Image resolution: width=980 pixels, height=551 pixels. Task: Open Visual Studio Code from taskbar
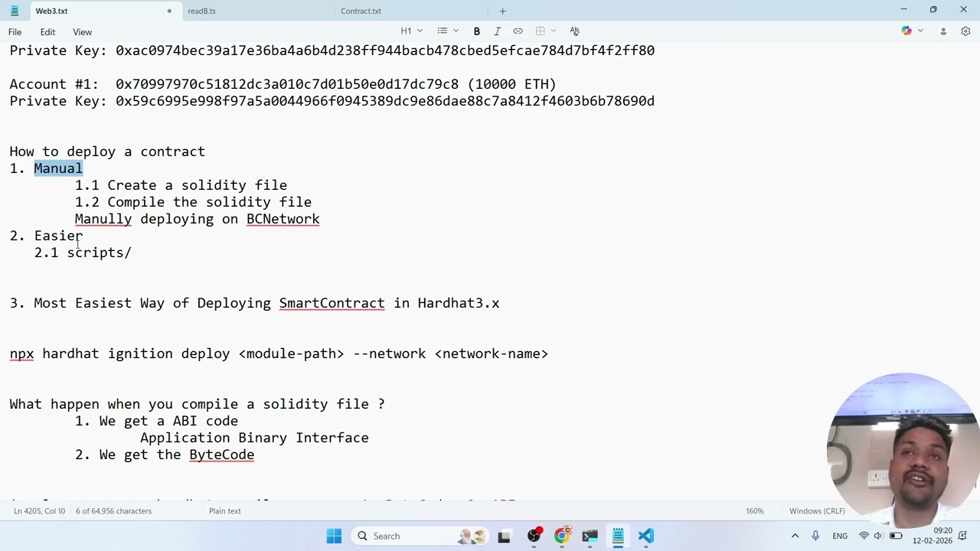click(646, 536)
